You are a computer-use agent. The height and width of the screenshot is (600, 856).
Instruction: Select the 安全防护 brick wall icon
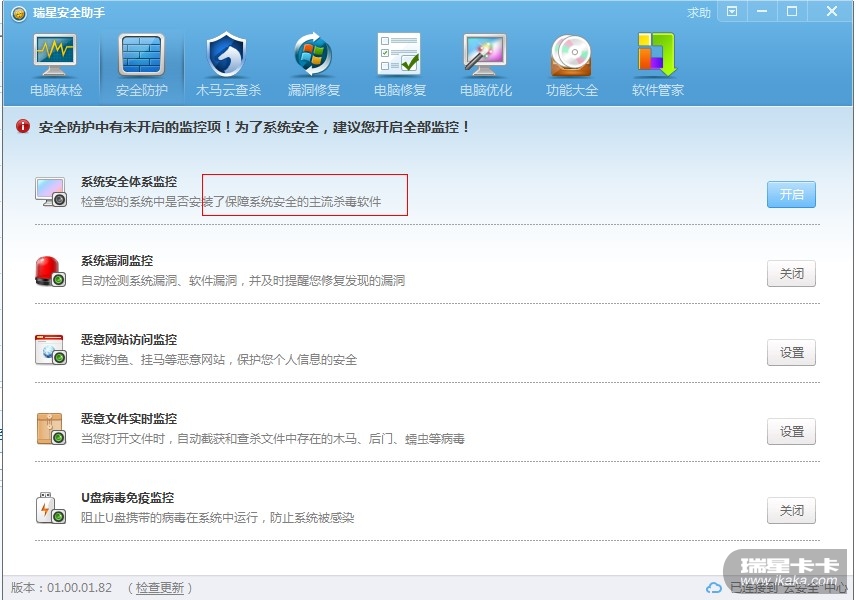(141, 55)
